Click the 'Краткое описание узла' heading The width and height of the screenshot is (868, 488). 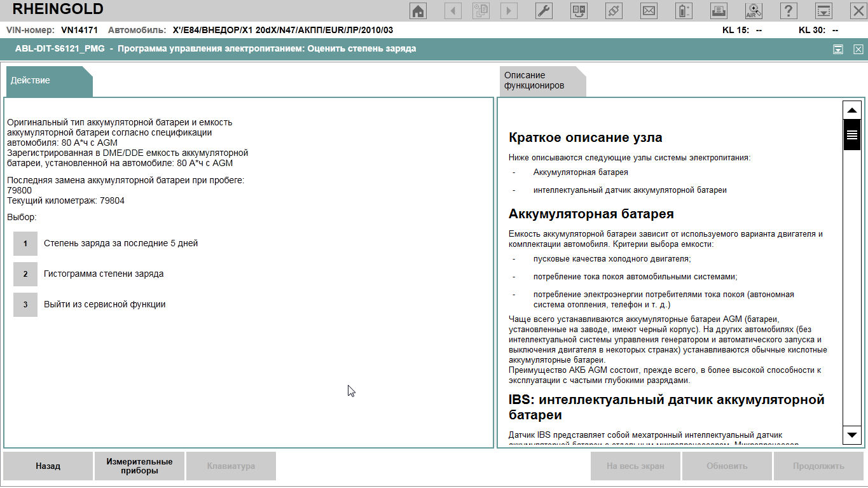[586, 137]
